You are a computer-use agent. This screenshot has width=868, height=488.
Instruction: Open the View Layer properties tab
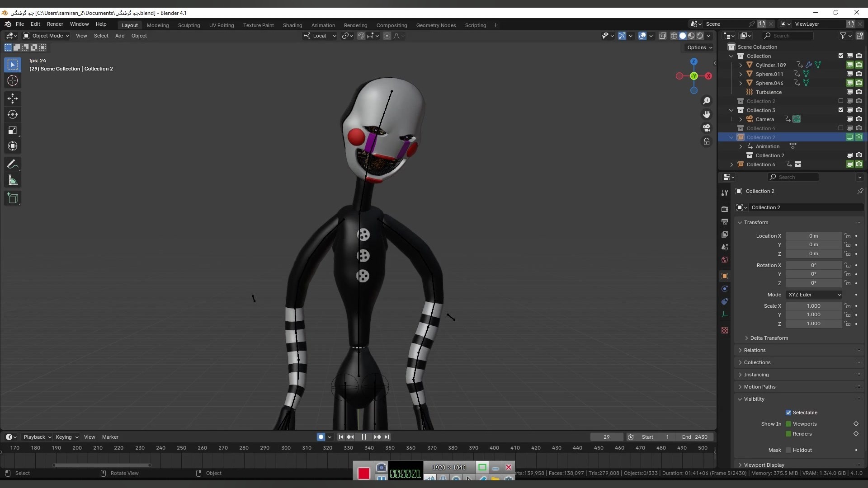[725, 235]
